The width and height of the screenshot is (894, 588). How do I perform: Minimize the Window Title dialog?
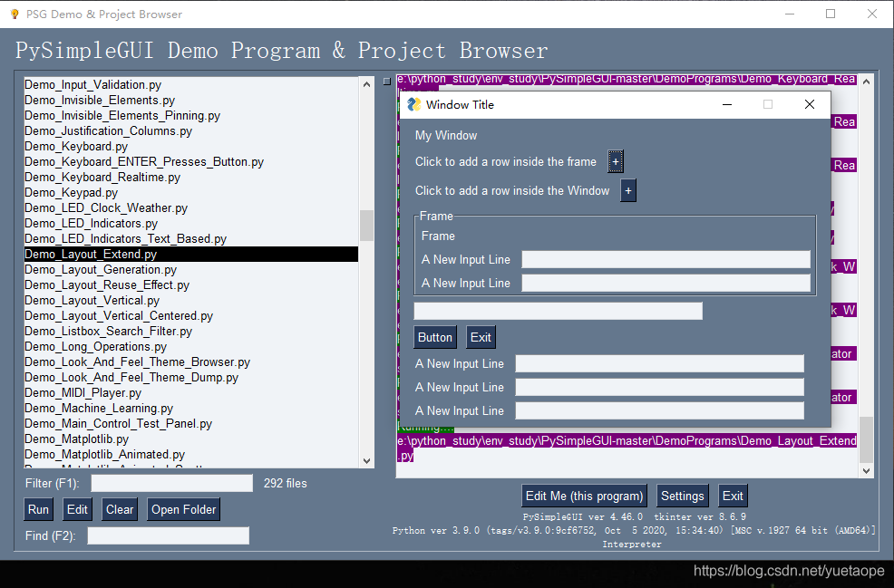pos(727,104)
